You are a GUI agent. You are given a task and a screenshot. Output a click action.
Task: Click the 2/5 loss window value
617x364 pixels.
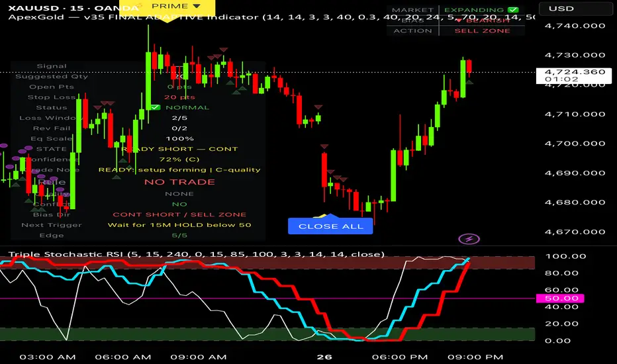click(179, 118)
